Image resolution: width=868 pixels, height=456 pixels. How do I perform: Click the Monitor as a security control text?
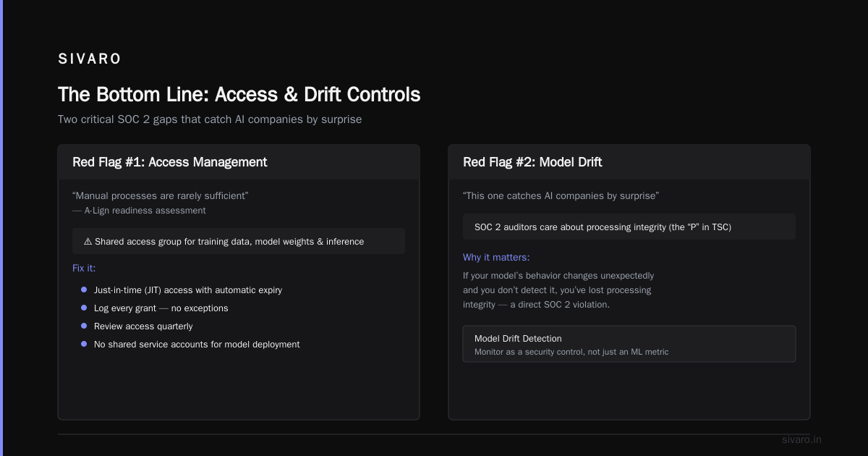(x=571, y=352)
